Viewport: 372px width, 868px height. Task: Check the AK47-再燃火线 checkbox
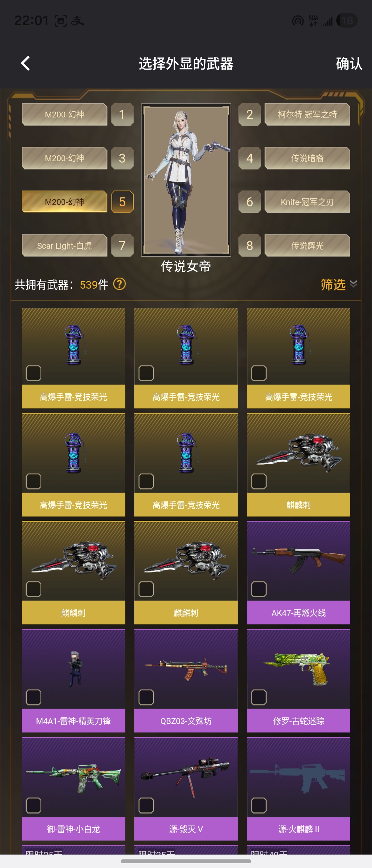coord(259,589)
